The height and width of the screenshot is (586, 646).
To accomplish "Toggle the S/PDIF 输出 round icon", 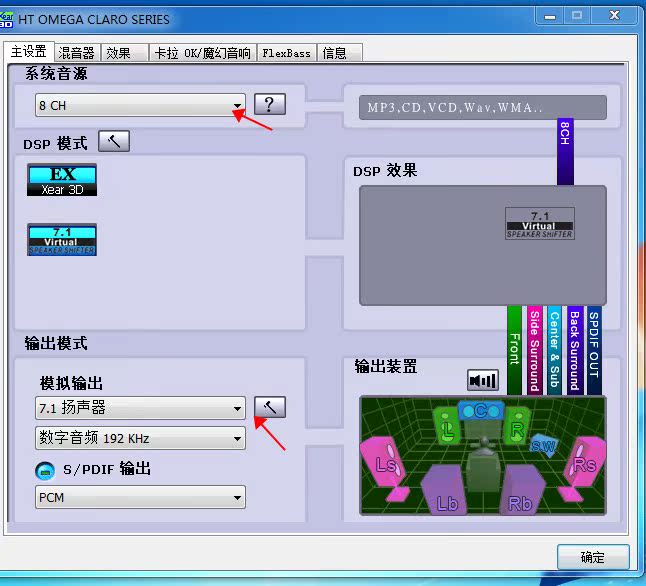I will click(x=45, y=471).
